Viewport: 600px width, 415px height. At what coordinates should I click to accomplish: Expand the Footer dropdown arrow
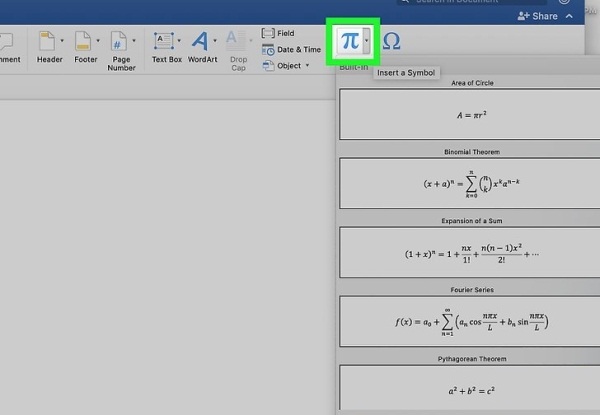point(99,42)
